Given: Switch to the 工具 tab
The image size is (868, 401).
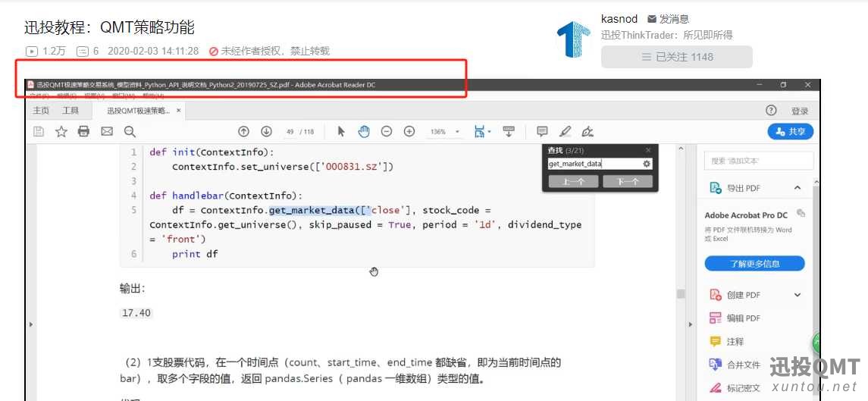Looking at the screenshot, I should pyautogui.click(x=71, y=111).
